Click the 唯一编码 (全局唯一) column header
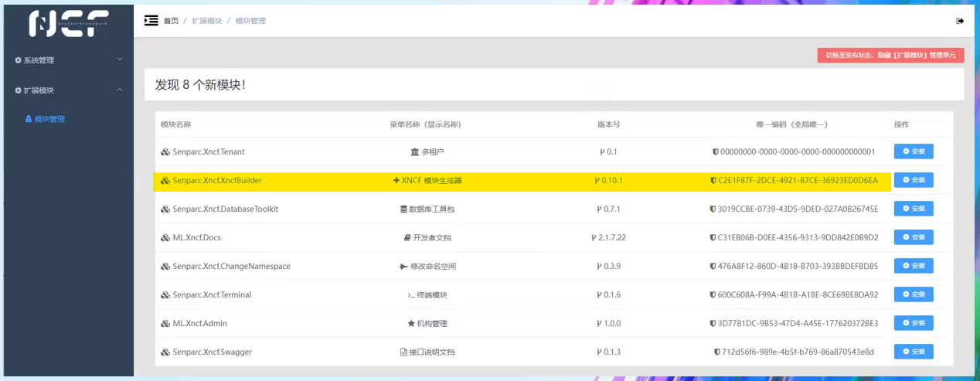This screenshot has width=980, height=381. [792, 124]
